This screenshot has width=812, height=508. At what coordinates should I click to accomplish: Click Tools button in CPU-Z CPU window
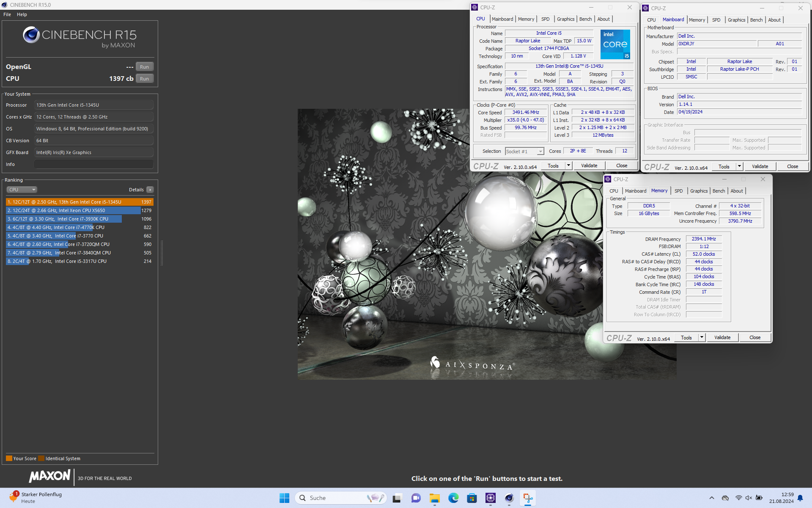pyautogui.click(x=553, y=166)
